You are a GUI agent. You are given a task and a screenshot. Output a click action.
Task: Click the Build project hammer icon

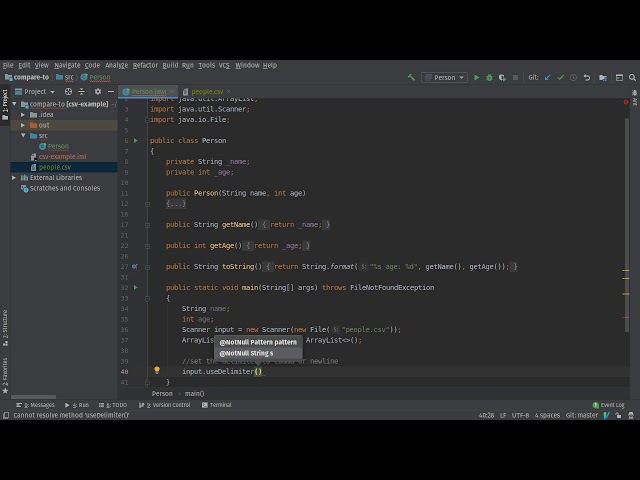coord(411,78)
